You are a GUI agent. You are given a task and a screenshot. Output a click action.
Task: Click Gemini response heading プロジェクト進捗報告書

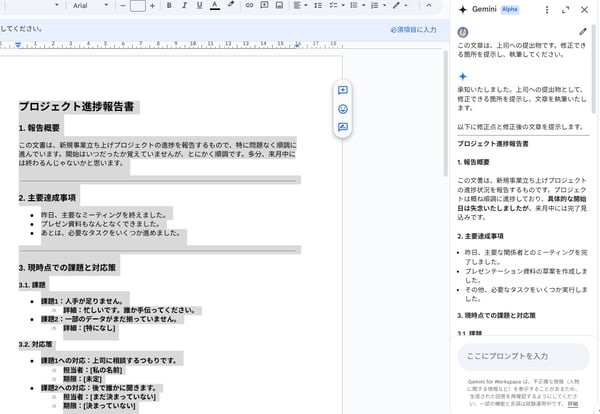493,144
